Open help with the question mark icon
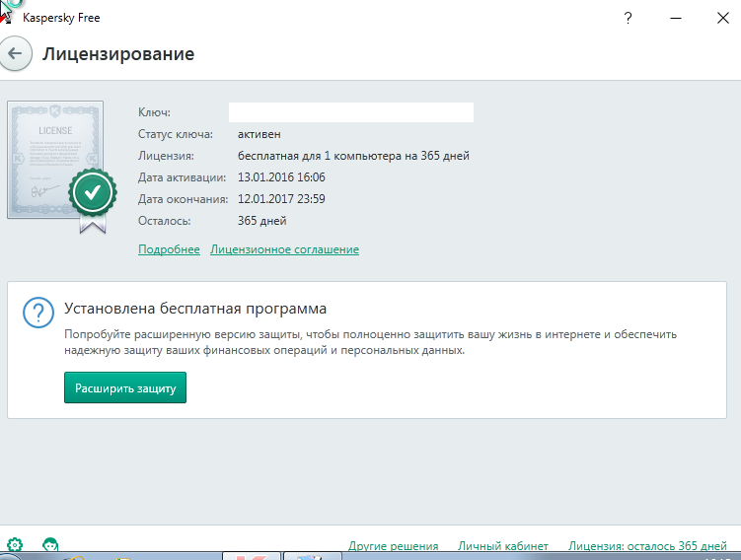 (x=628, y=18)
